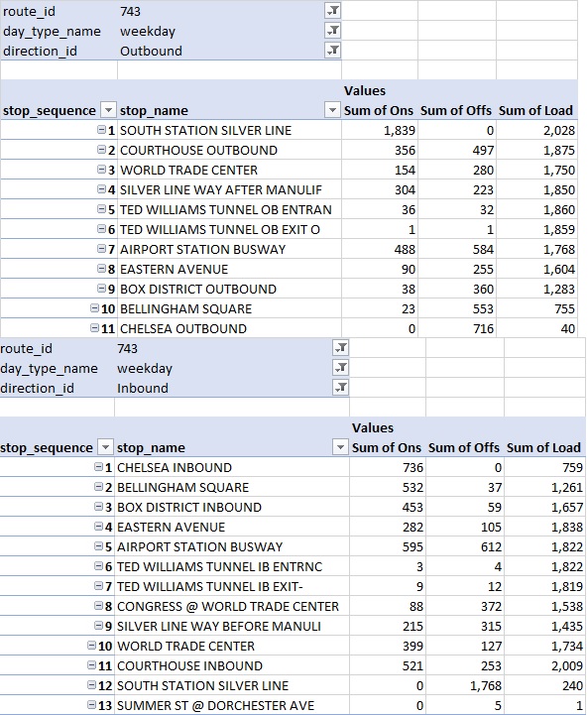Open stop_sequence dropdown in Outbound table
588x715 pixels.
[x=108, y=110]
